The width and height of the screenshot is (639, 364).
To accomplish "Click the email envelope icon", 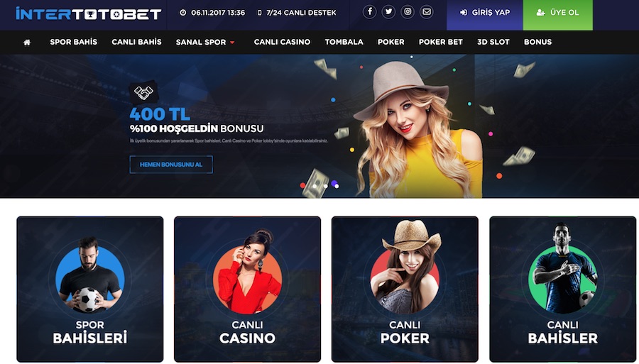I will coord(426,12).
